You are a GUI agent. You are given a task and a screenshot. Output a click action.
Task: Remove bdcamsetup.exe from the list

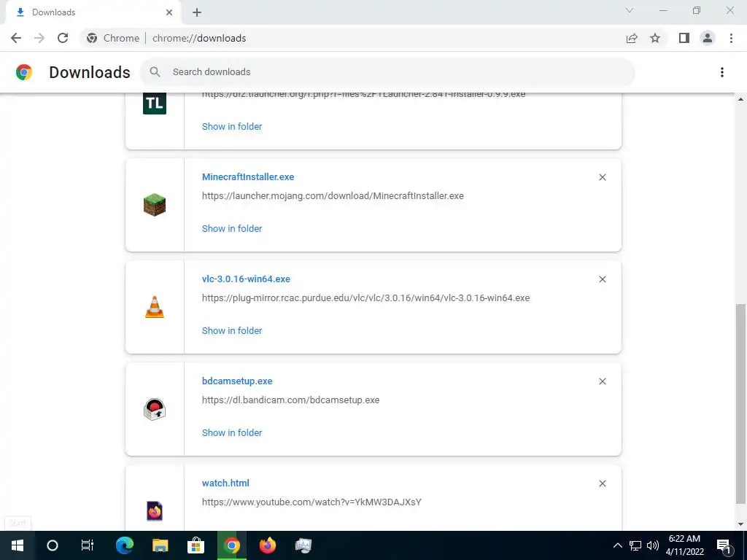[x=602, y=381]
